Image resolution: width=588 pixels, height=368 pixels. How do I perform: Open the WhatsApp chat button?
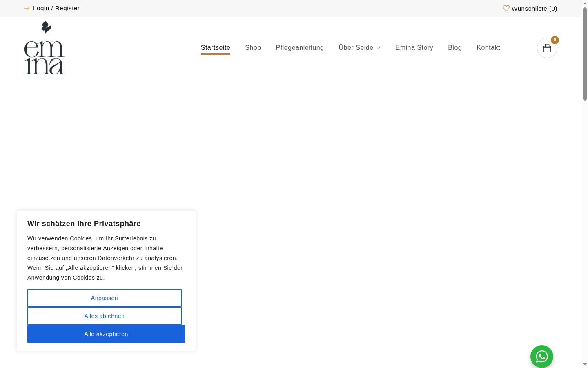542,357
